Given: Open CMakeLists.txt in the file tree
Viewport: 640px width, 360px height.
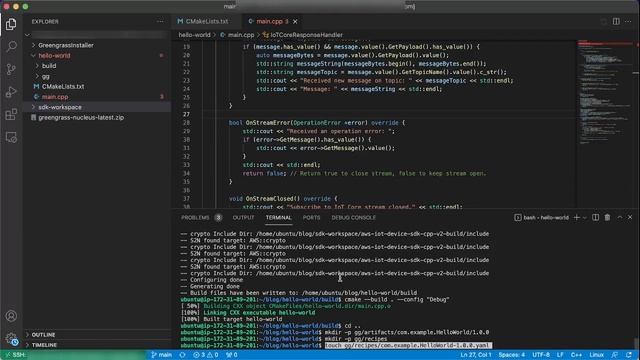Looking at the screenshot, I should click(62, 87).
